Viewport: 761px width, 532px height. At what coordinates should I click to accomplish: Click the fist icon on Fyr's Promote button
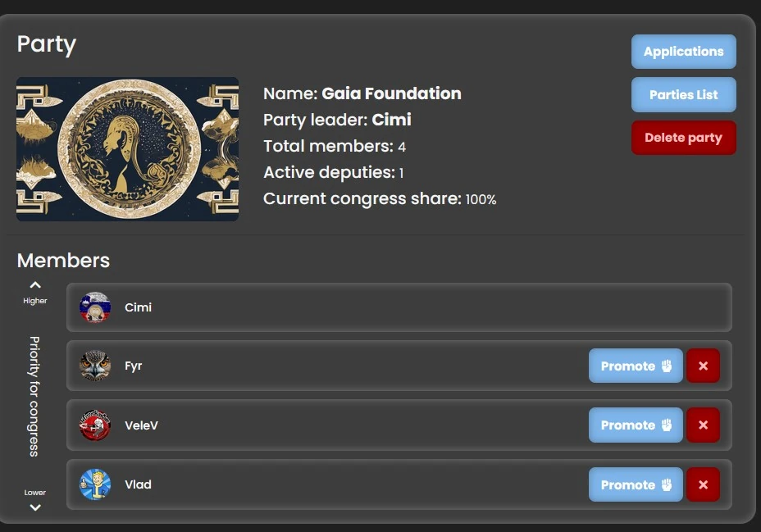click(x=669, y=366)
